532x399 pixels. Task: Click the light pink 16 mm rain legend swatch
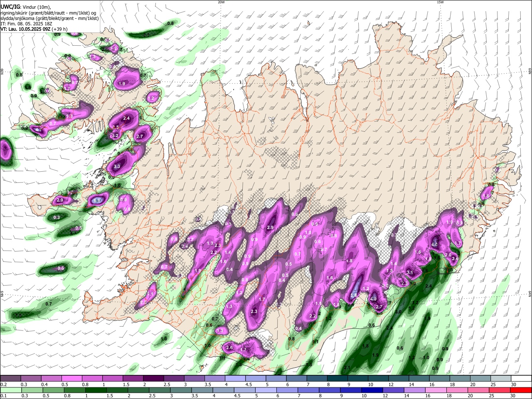(436, 390)
